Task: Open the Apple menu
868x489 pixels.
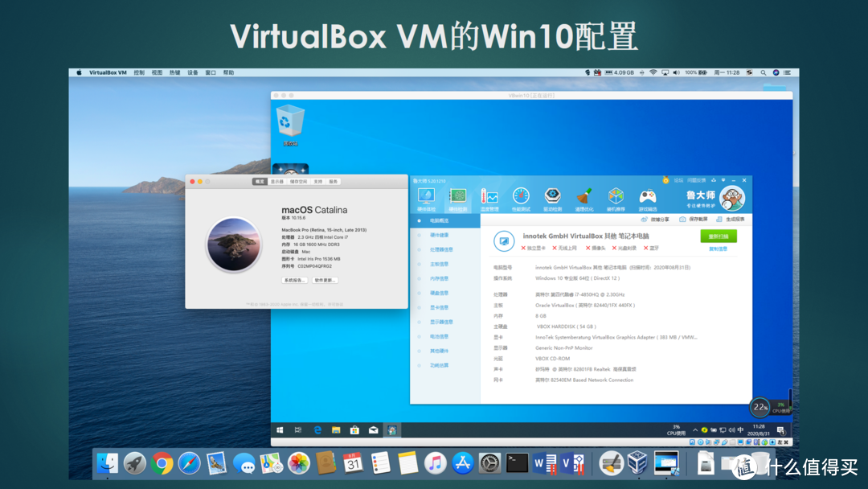Action: point(79,72)
